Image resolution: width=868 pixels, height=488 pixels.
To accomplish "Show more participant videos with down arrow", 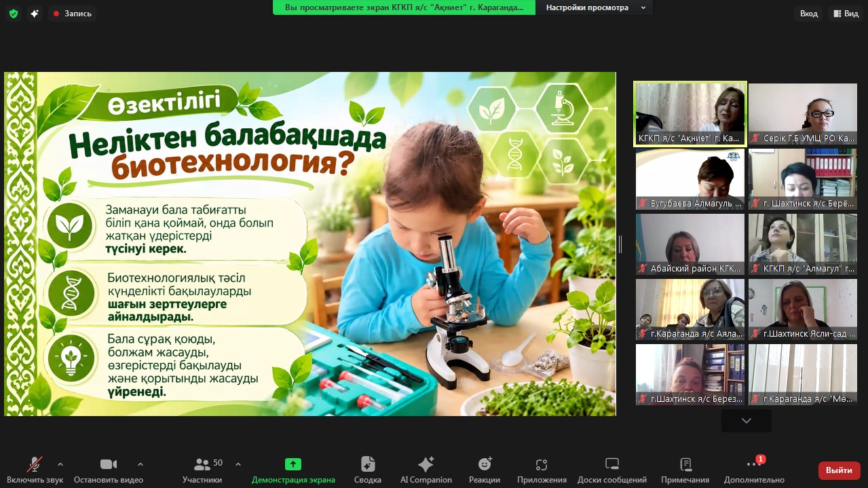I will pyautogui.click(x=747, y=421).
